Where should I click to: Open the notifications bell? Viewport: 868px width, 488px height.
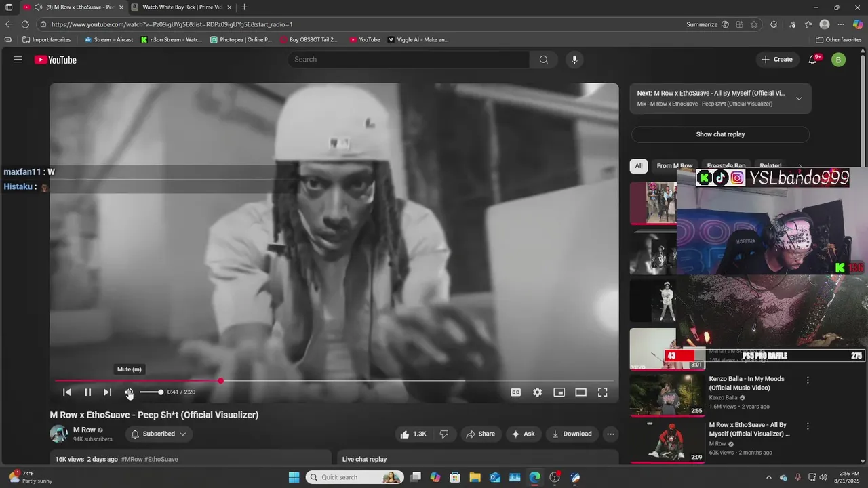(812, 60)
